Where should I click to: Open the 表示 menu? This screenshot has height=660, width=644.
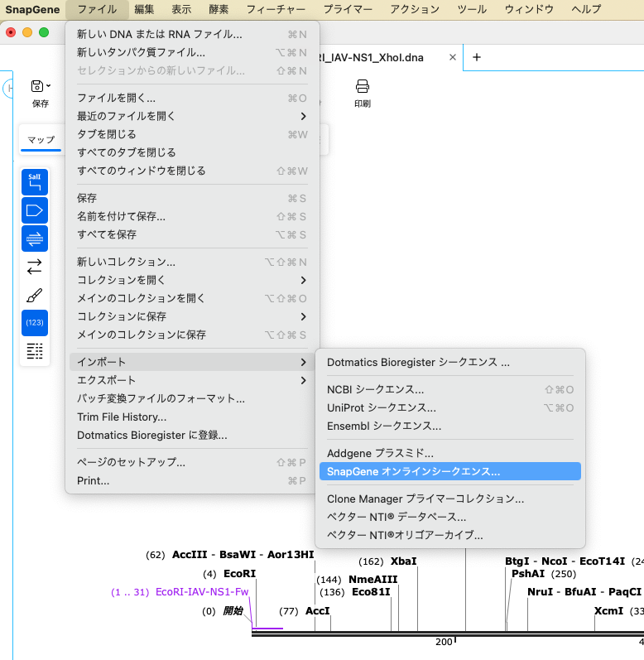click(x=182, y=9)
